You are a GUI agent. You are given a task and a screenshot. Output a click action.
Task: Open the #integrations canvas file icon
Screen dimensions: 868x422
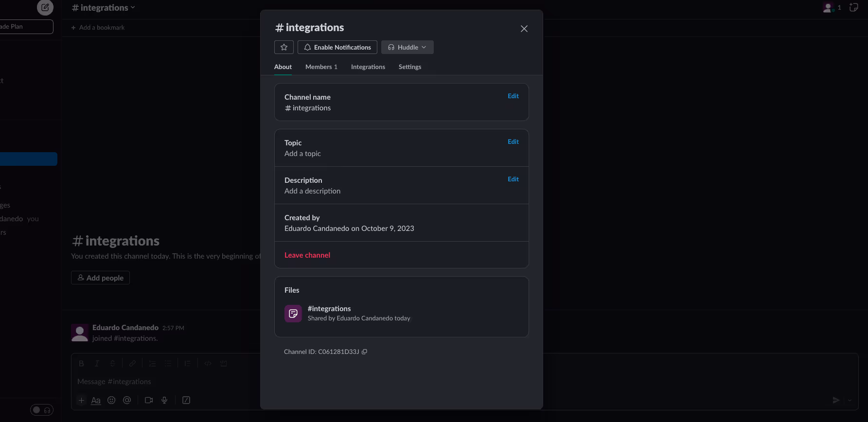click(x=293, y=314)
